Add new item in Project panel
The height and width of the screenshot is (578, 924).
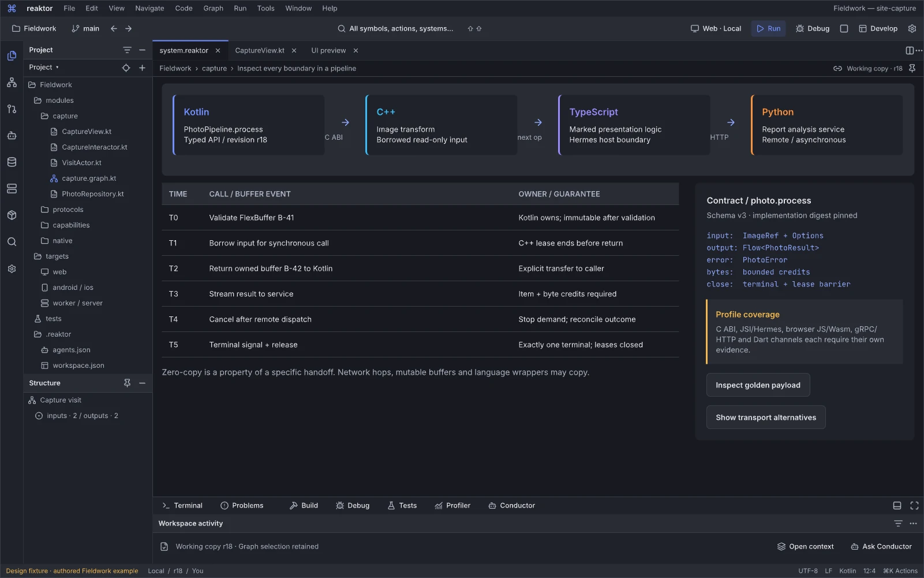click(x=142, y=68)
